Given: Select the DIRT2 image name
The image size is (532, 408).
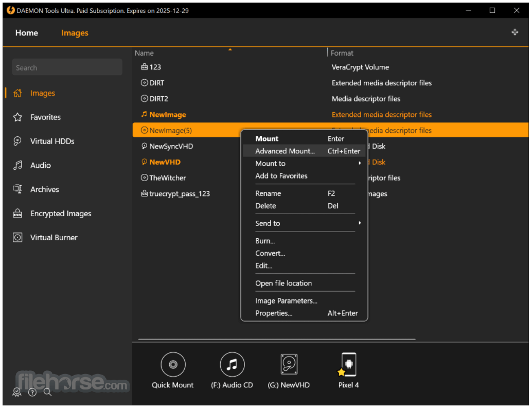Looking at the screenshot, I should (159, 99).
